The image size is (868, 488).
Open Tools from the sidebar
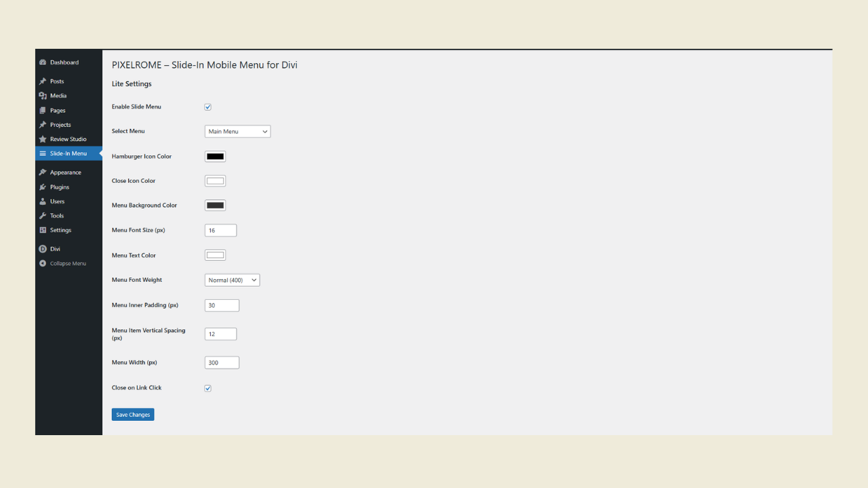click(44, 216)
